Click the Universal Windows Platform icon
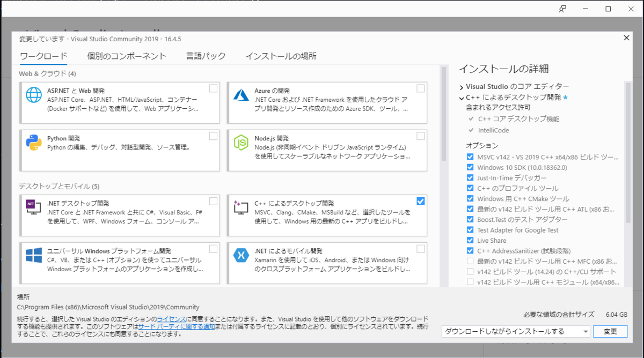Viewport: 644px width, 358px height. pos(34,255)
